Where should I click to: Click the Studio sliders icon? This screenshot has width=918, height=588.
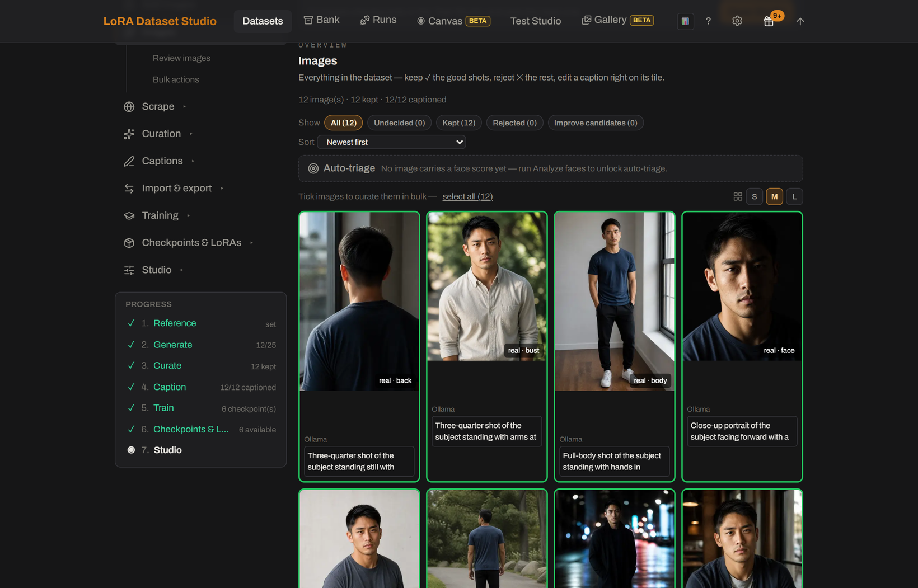(x=129, y=270)
